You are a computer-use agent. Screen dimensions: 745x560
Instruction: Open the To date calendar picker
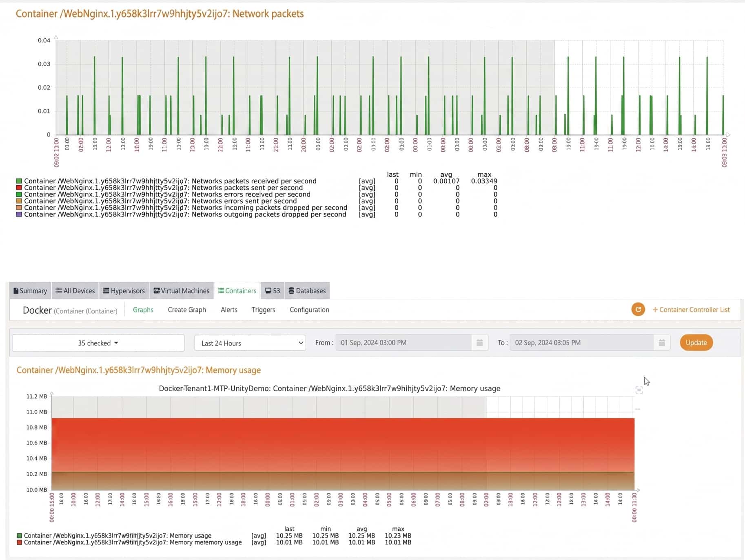pyautogui.click(x=662, y=343)
